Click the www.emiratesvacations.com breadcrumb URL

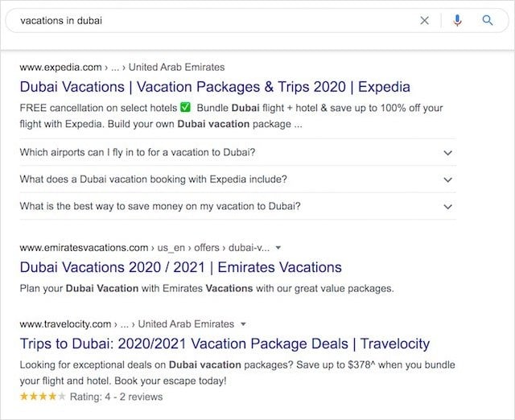[x=84, y=248]
